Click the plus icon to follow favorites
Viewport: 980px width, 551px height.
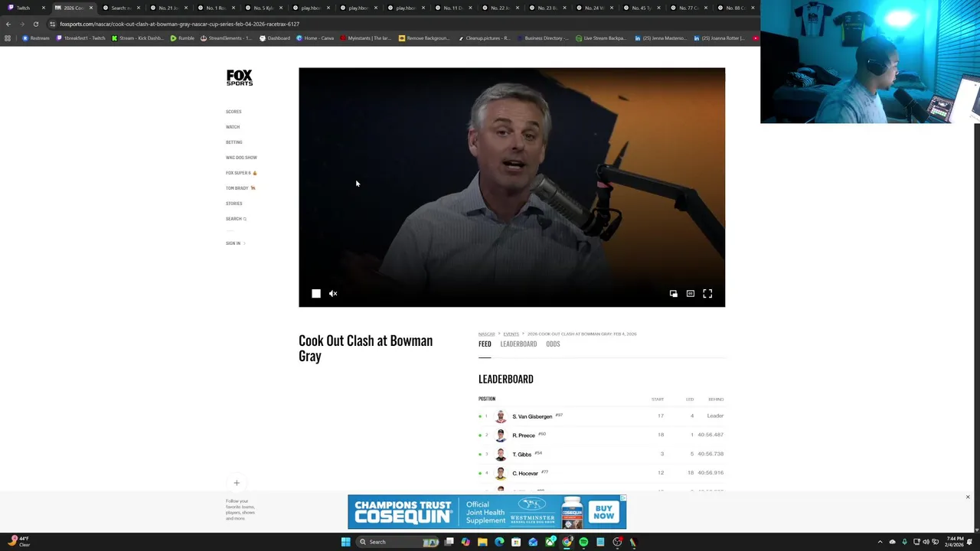pos(237,483)
